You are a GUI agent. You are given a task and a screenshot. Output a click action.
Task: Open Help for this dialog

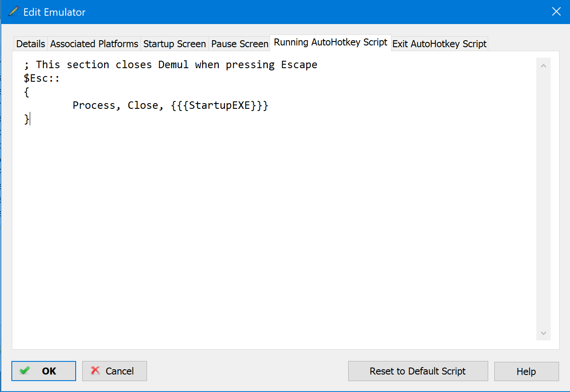(x=526, y=371)
